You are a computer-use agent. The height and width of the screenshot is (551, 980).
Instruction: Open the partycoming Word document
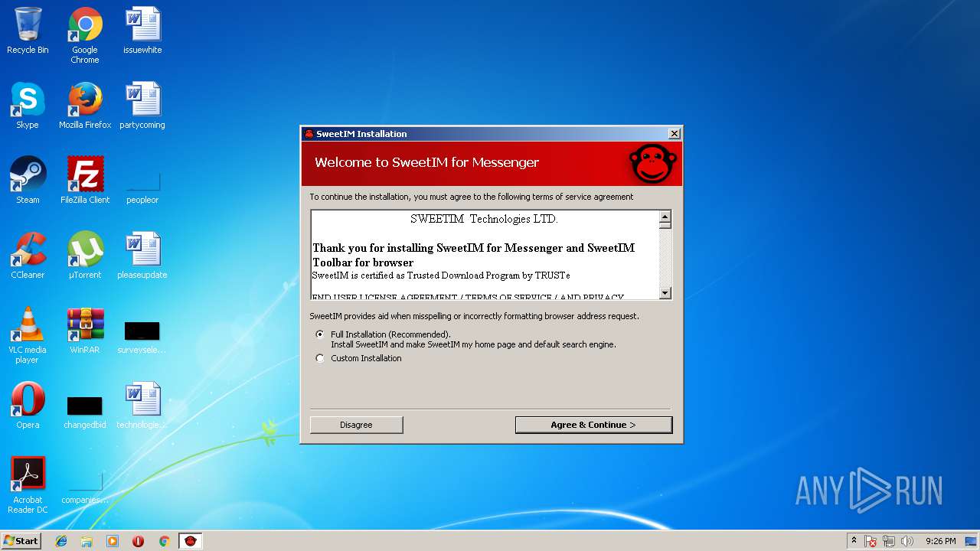[142, 106]
